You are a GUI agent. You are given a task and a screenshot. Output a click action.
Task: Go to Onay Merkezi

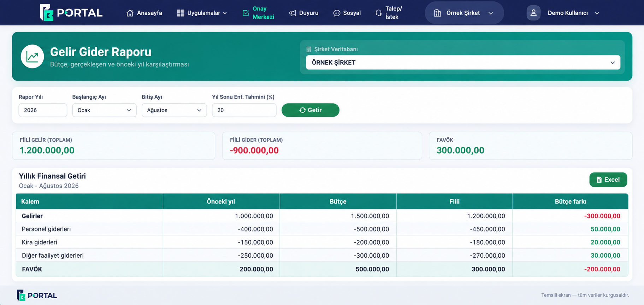coord(259,13)
